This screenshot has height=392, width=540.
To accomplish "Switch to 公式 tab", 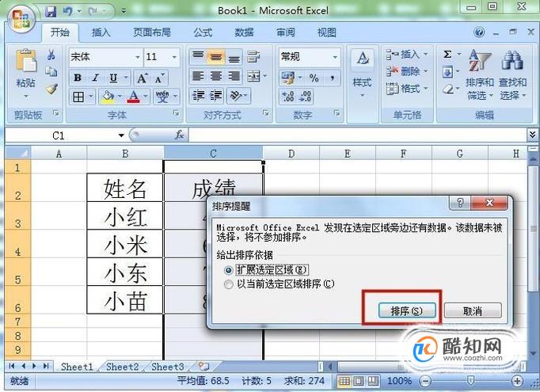I will [x=203, y=32].
